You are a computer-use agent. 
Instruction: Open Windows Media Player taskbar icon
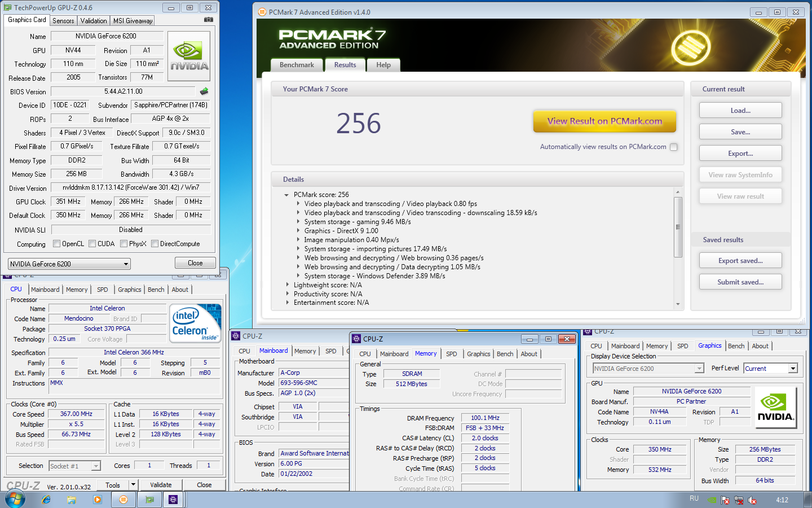pos(97,500)
